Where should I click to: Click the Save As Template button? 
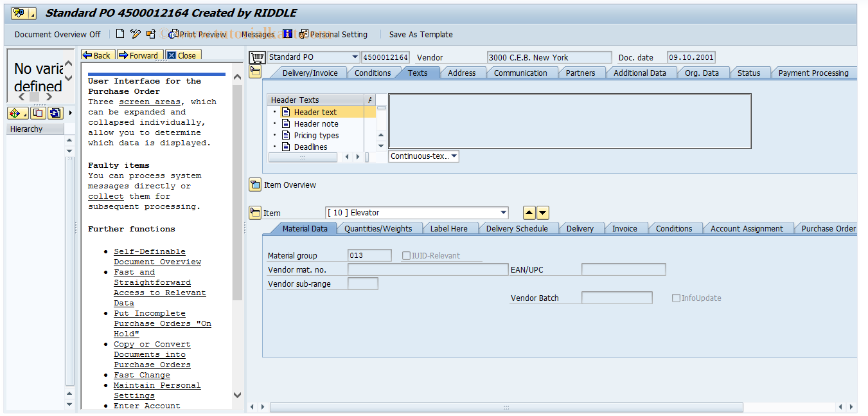tap(421, 35)
